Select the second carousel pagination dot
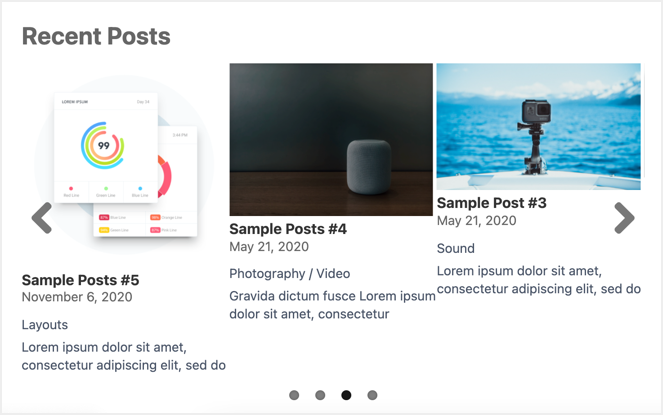The width and height of the screenshot is (663, 415). [320, 395]
